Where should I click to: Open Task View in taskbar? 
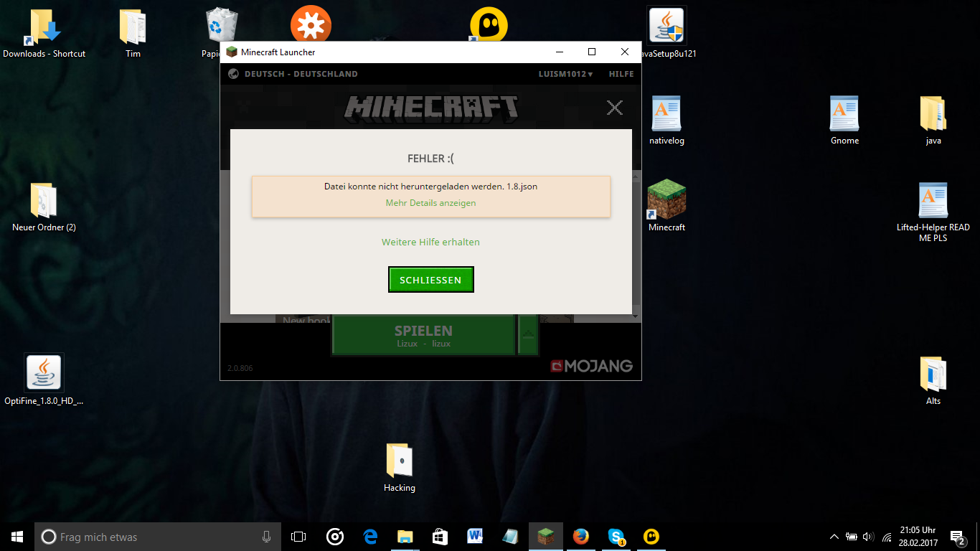pos(298,537)
